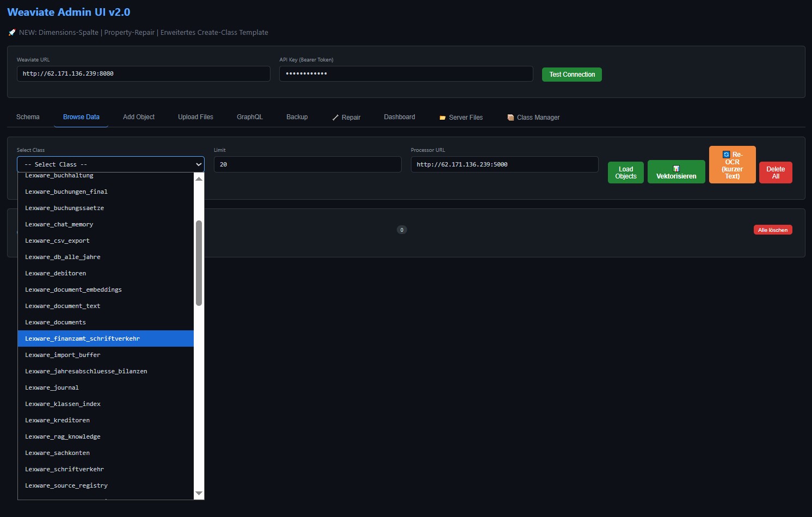Click the Test Connection button
812x517 pixels.
coord(572,75)
